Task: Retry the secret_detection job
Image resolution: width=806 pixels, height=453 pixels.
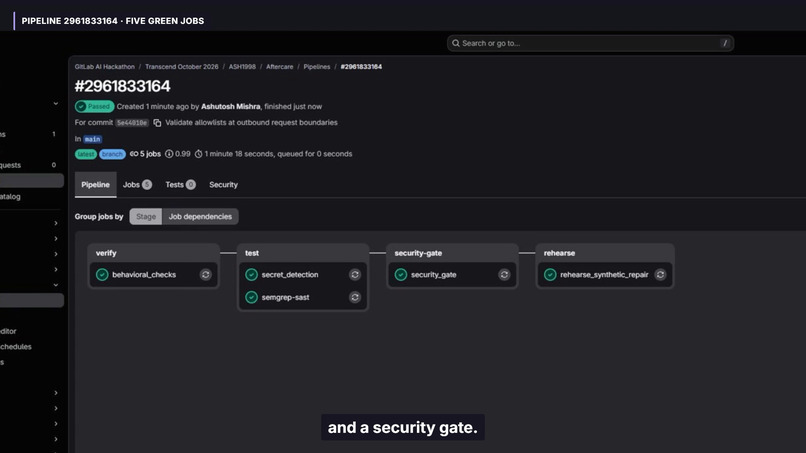Action: coord(355,275)
